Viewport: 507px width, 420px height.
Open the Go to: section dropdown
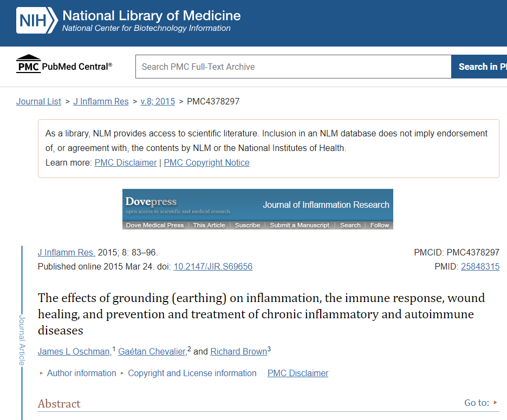click(x=481, y=403)
